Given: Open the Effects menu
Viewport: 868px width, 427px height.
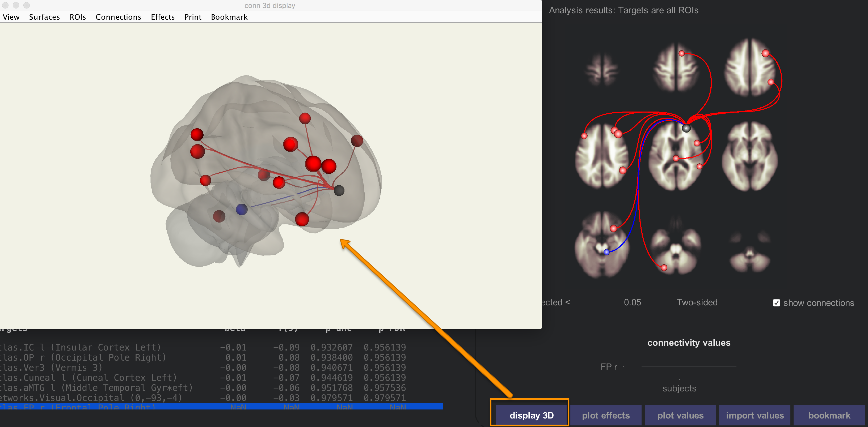Looking at the screenshot, I should point(163,17).
